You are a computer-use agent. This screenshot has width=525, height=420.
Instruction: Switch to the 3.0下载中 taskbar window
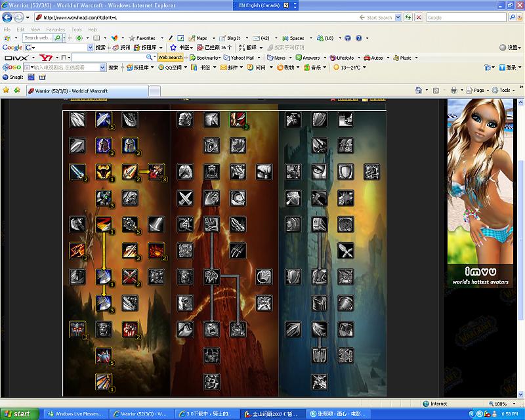(207, 414)
